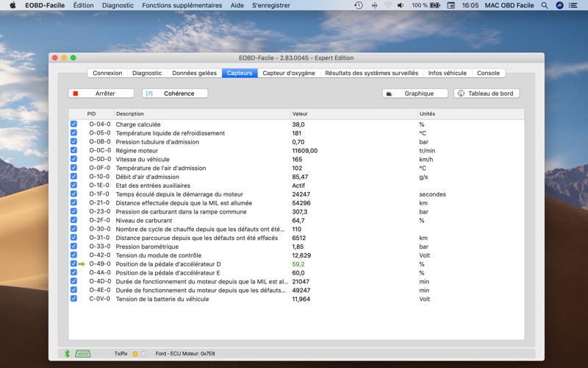
Task: Disable Débit d'air d'admission sensor checkbox
Action: (73, 177)
